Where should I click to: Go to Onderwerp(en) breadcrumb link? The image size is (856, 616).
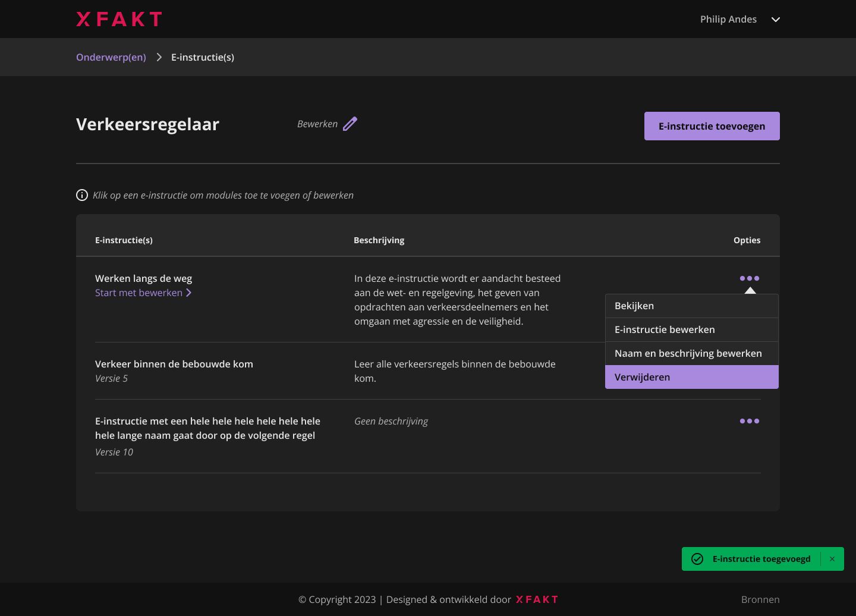pyautogui.click(x=111, y=57)
